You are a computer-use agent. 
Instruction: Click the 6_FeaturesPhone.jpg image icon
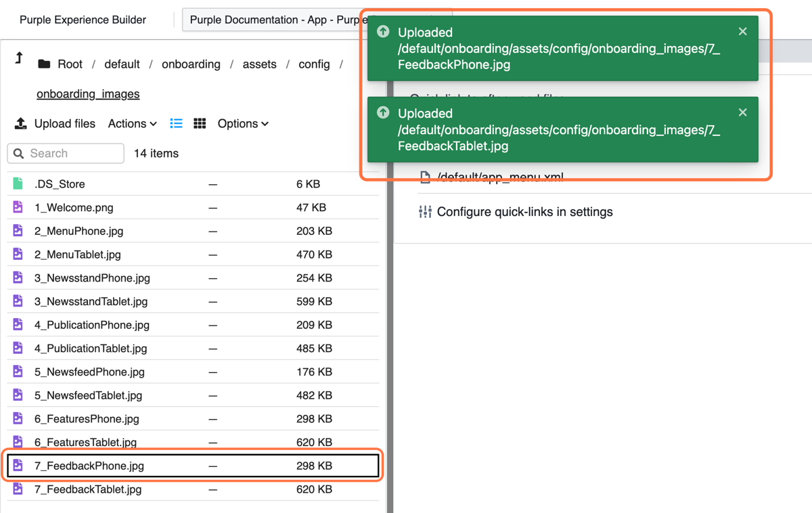18,418
